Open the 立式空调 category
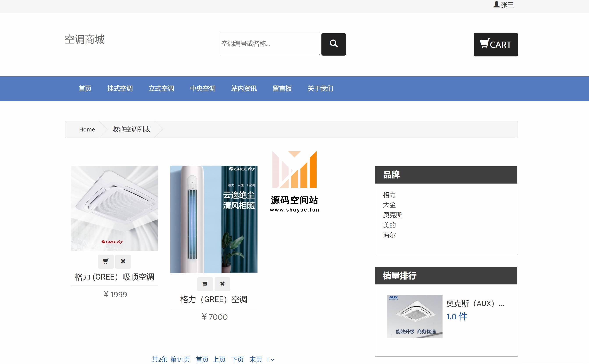 tap(161, 89)
